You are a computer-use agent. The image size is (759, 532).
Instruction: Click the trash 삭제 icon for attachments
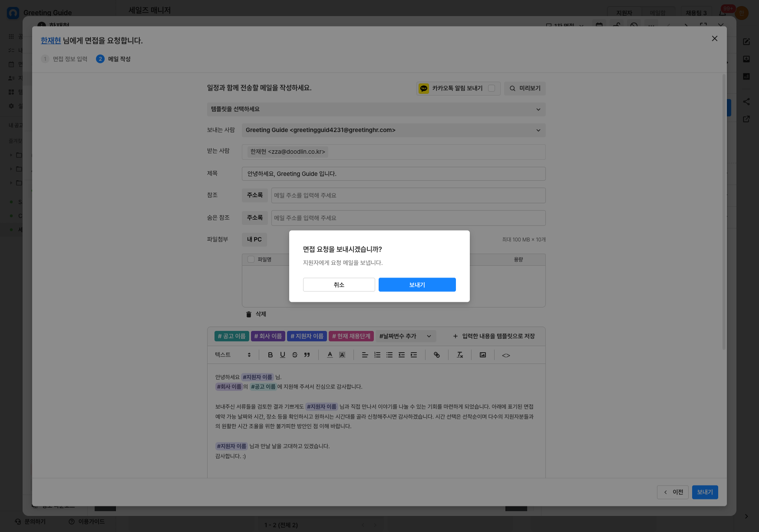[249, 314]
